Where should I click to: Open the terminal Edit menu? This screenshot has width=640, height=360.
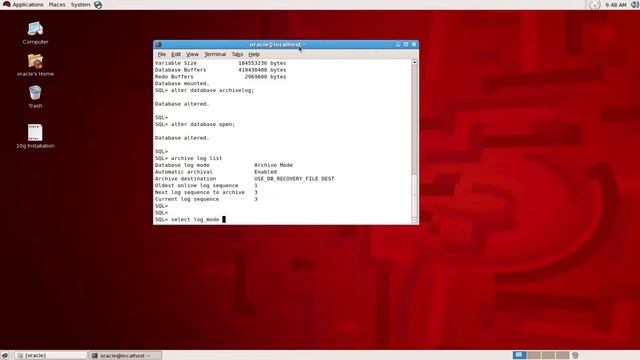pos(176,54)
